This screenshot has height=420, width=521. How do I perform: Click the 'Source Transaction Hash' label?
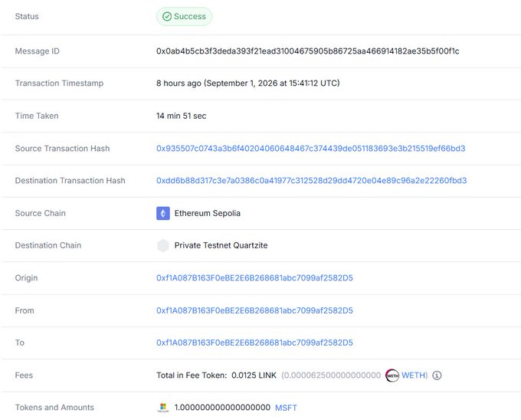[62, 148]
